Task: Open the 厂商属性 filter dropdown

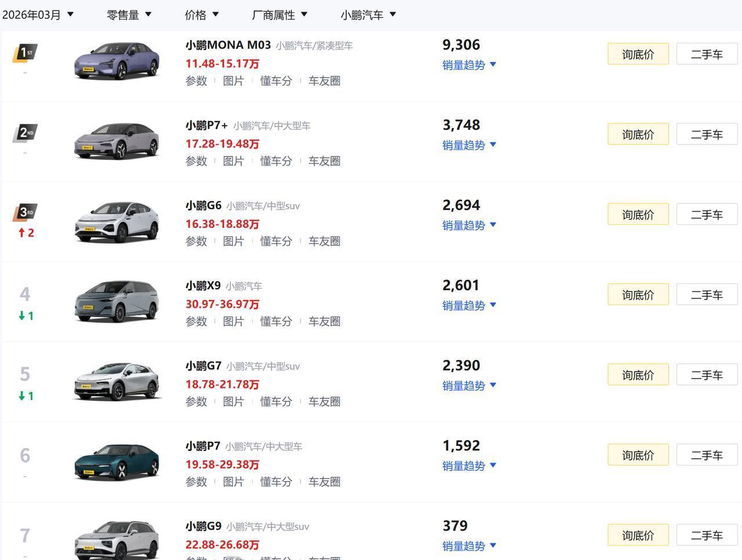Action: 280,14
